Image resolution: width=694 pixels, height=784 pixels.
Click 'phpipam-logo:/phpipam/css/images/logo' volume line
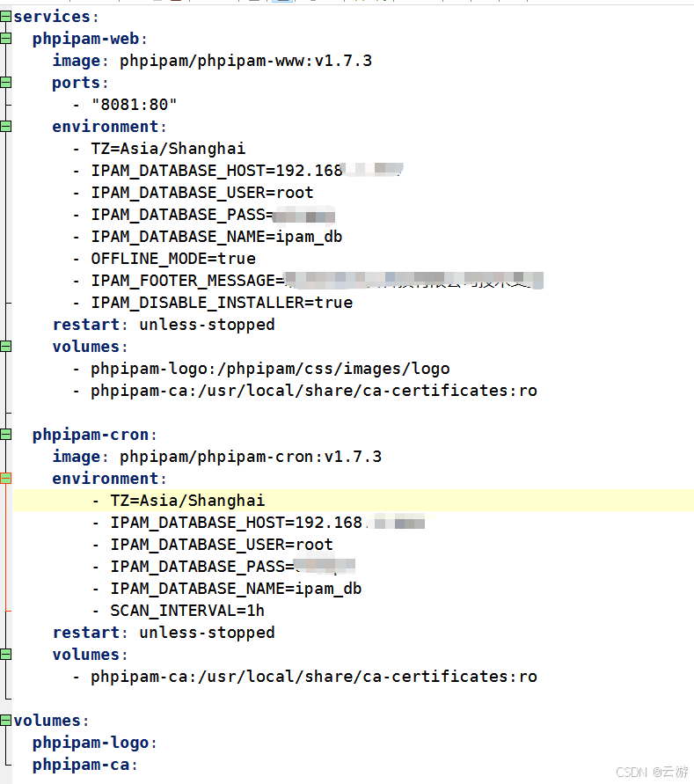[270, 369]
